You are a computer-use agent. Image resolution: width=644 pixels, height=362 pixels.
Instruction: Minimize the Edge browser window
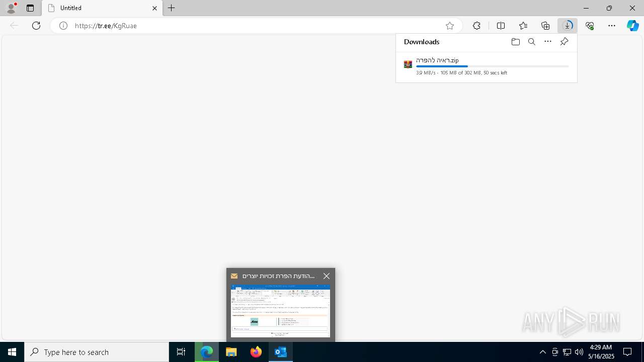point(586,8)
